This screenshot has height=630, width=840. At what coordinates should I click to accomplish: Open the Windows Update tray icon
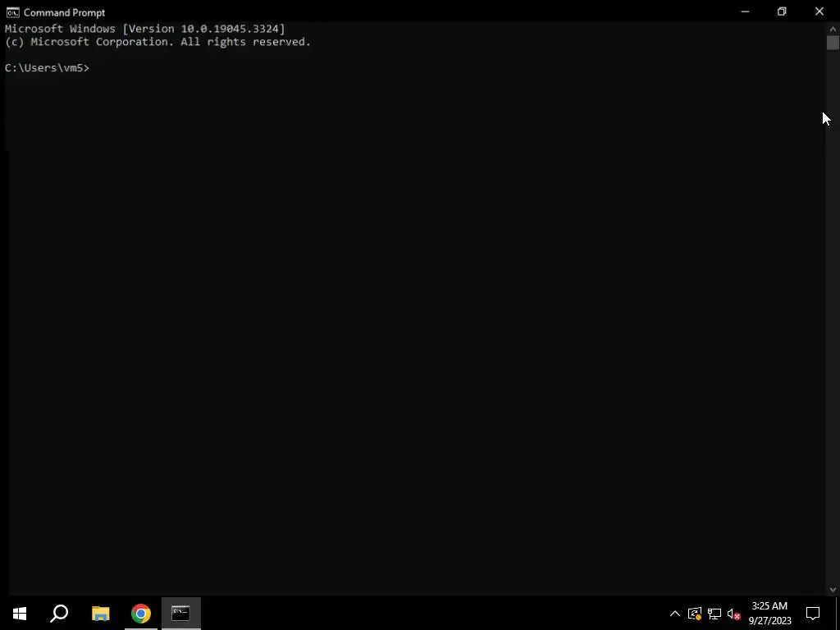tap(695, 614)
